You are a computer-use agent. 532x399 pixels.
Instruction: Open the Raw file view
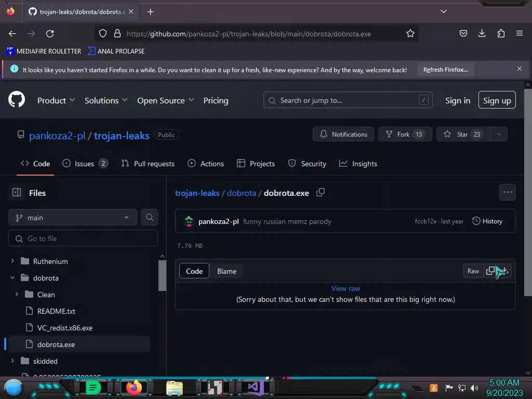tap(473, 271)
